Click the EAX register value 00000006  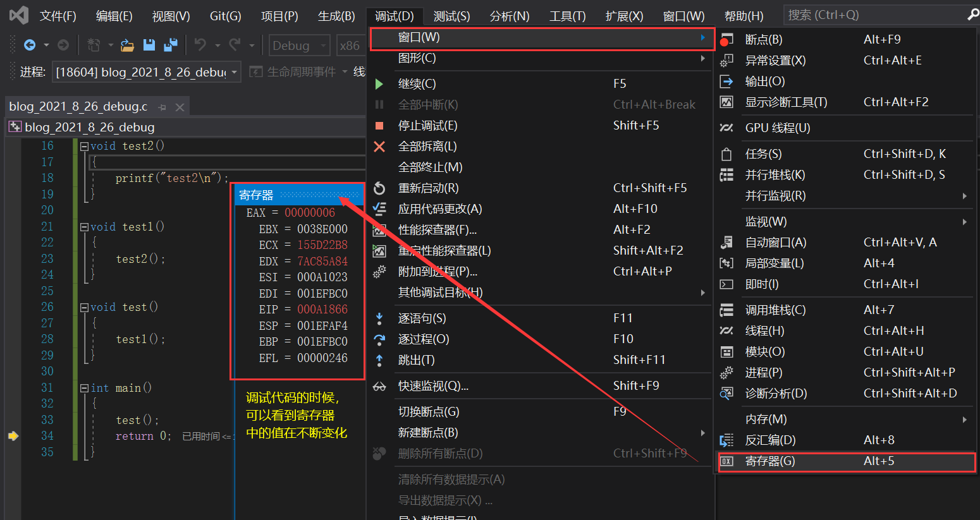310,213
